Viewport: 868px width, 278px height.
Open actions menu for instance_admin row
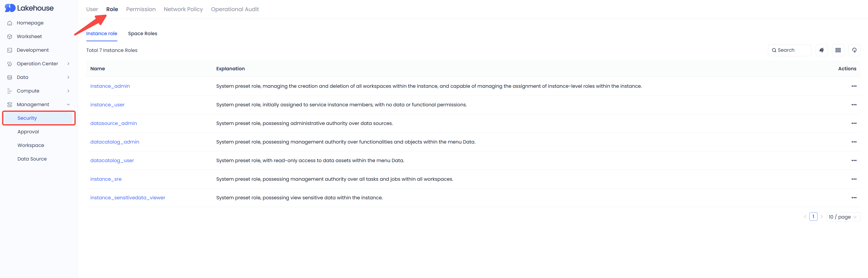(854, 86)
